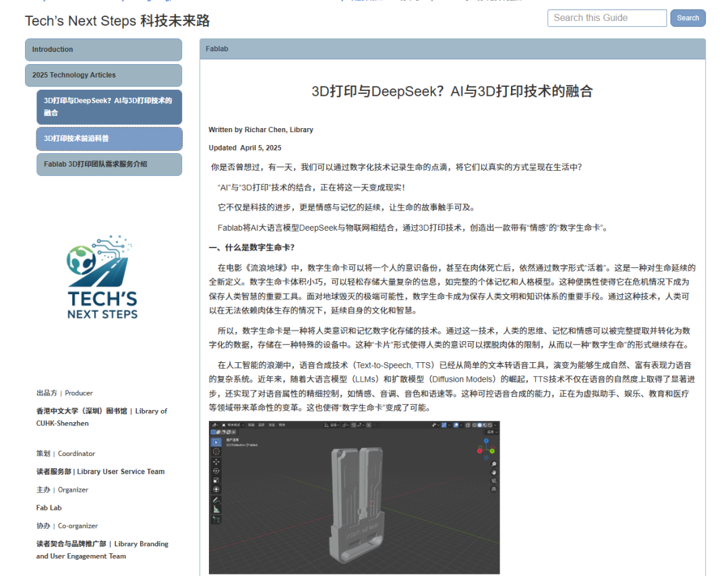Image resolution: width=728 pixels, height=576 pixels.
Task: Open Fablab 3D打印团队需求服务介绍 sidebar page
Action: click(x=109, y=165)
